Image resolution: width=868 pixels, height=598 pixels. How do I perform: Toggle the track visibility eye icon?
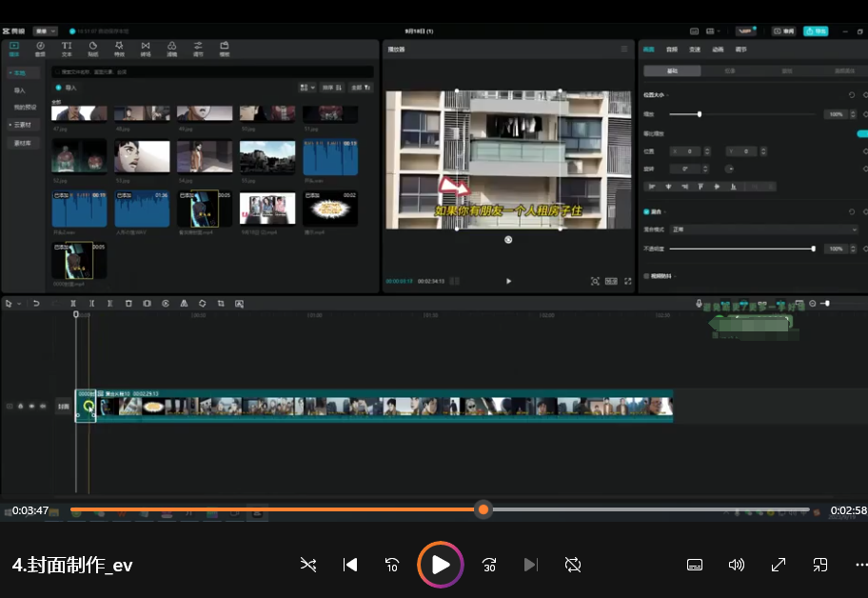[31, 407]
